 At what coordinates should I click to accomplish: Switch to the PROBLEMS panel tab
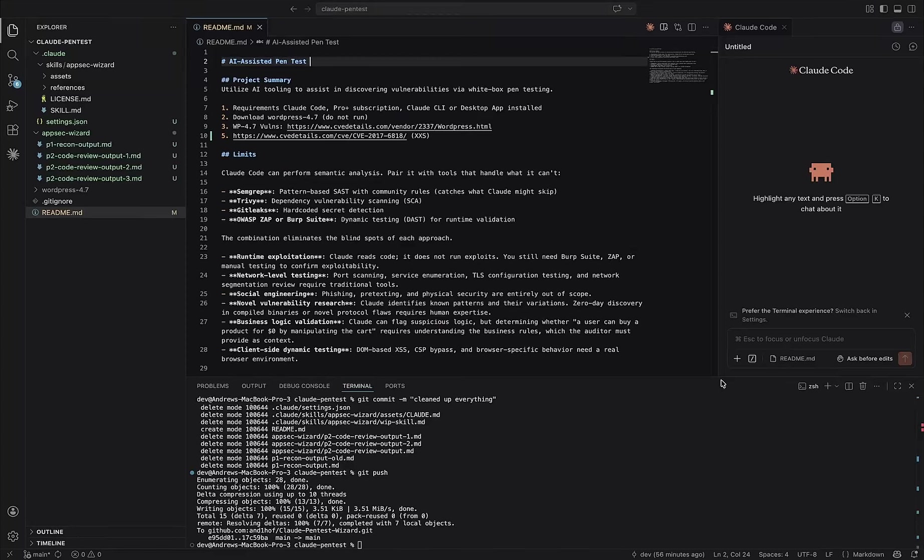212,386
